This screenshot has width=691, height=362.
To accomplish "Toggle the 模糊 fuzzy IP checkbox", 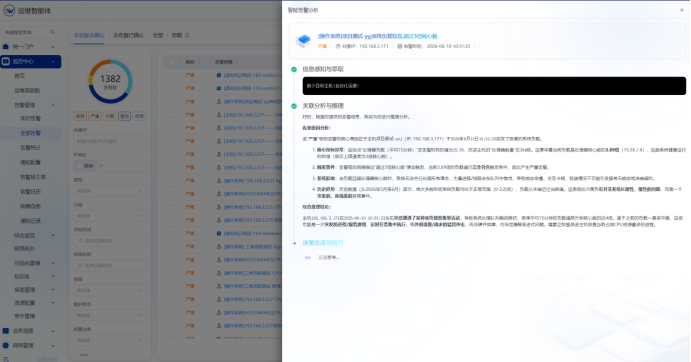I will tap(80, 166).
